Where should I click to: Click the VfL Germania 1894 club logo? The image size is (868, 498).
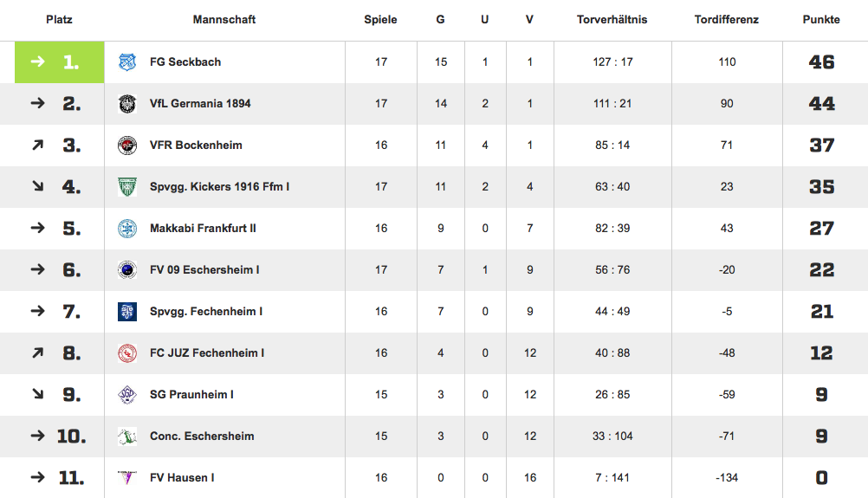point(127,103)
